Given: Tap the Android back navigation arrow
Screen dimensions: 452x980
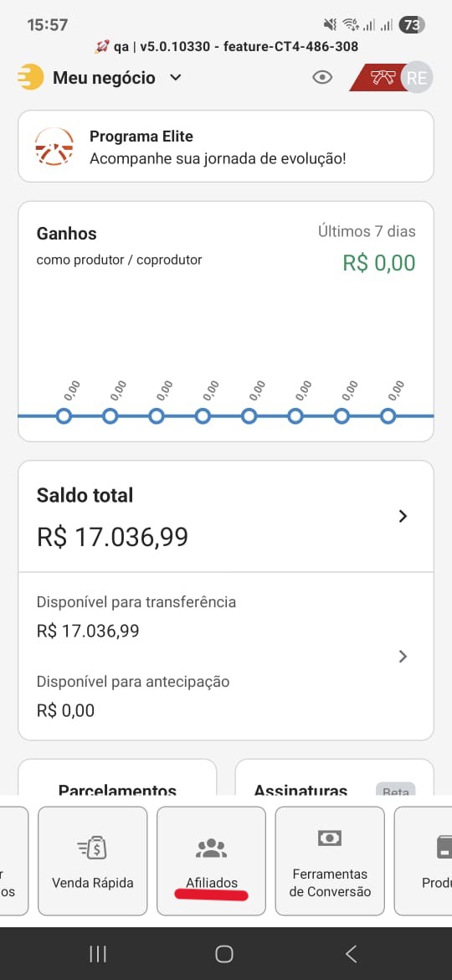Looking at the screenshot, I should tap(352, 954).
